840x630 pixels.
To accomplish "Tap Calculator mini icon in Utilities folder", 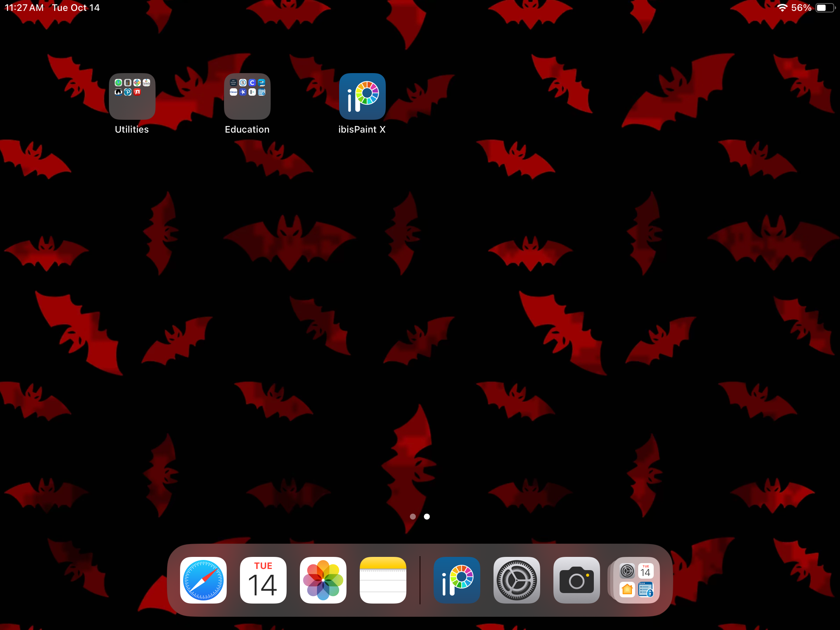I will coord(128,83).
